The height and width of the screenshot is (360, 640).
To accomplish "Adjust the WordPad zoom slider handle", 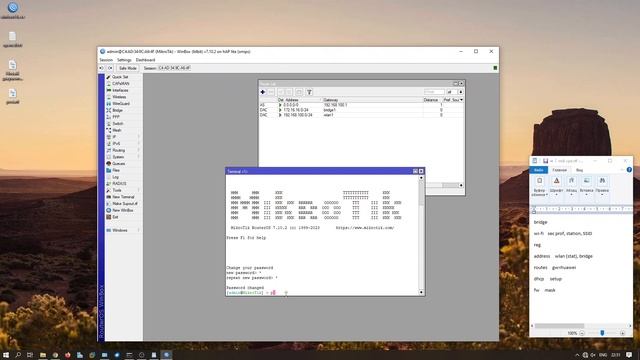I will point(602,333).
